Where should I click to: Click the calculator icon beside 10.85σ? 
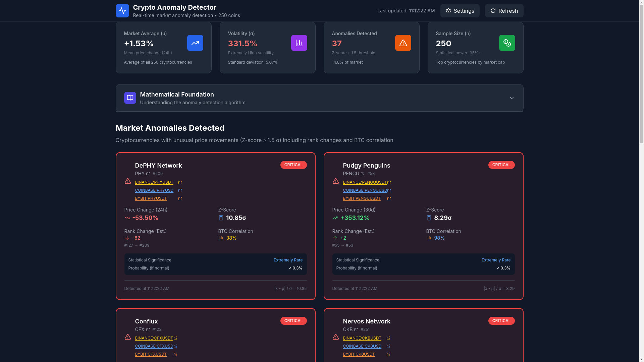click(221, 218)
